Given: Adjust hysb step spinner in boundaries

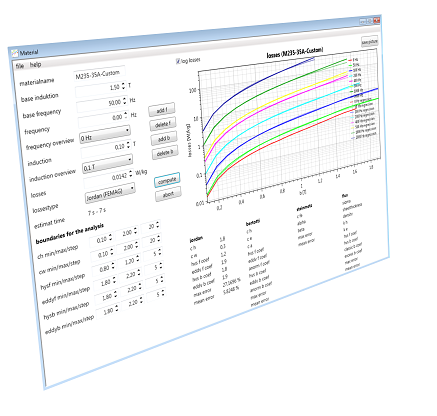Looking at the screenshot, I should 162,279.
